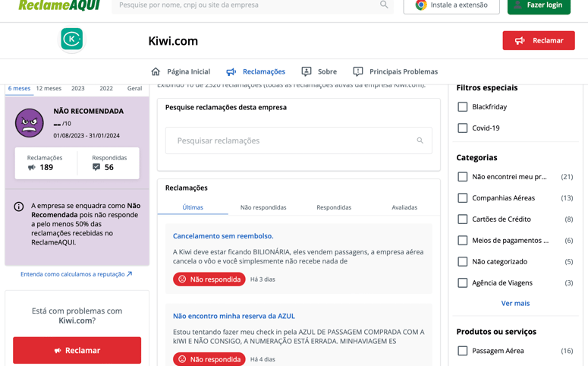The image size is (588, 366).
Task: Expand categories with Ver mais
Action: click(x=515, y=303)
